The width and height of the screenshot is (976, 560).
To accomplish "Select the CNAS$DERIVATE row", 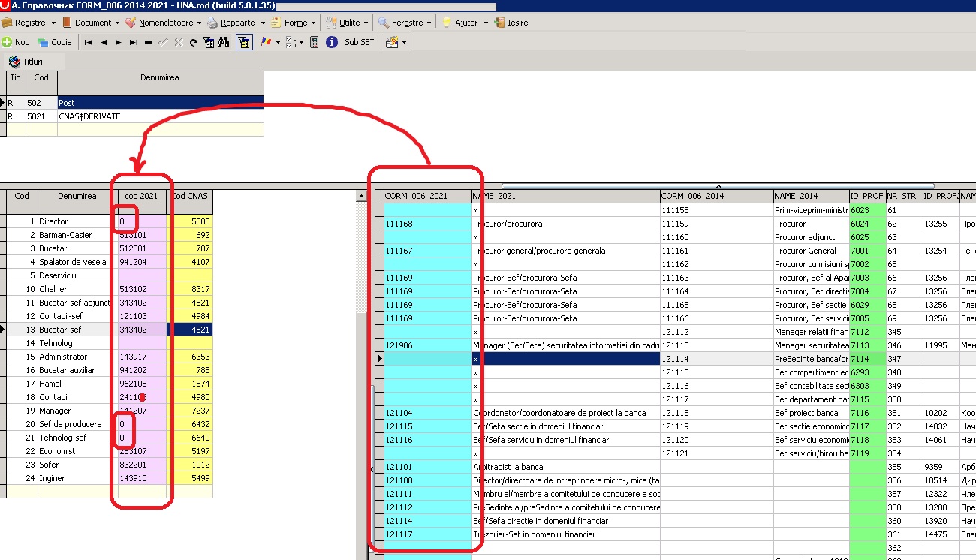I will (135, 116).
